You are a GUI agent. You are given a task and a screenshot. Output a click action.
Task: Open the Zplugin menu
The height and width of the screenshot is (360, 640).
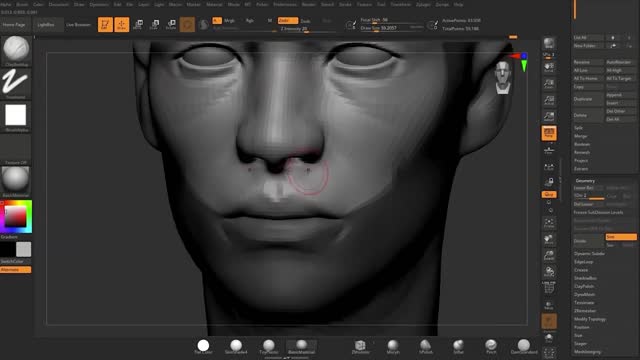(x=423, y=4)
